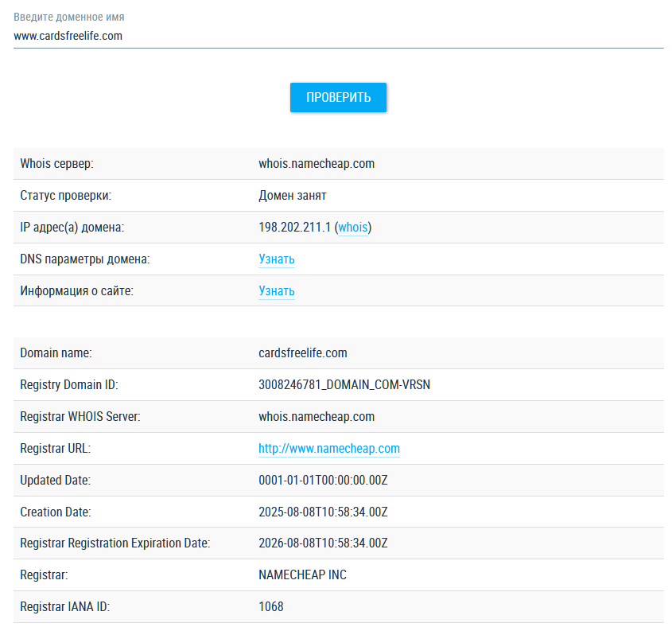Click the Creation Date value 2025-08-08T10:58:34.00Z
Image resolution: width=672 pixels, height=627 pixels.
323,512
